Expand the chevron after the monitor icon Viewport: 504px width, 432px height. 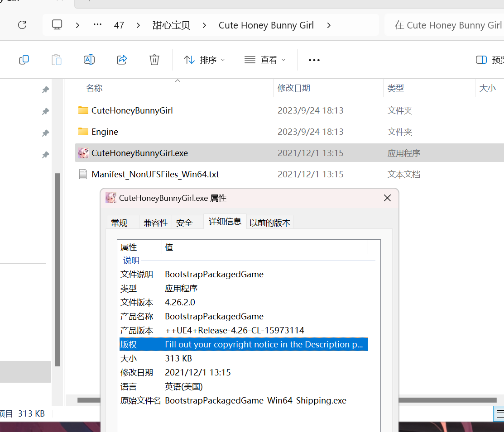coord(77,25)
